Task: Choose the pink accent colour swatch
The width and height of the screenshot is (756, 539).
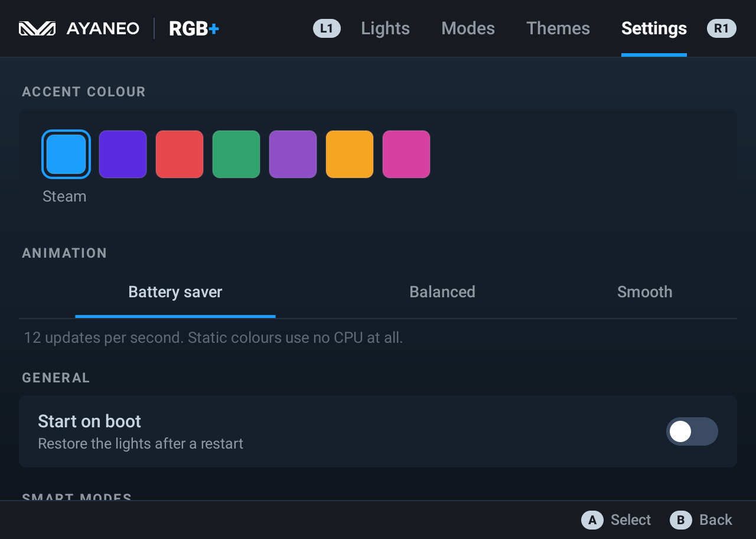Action: point(406,154)
